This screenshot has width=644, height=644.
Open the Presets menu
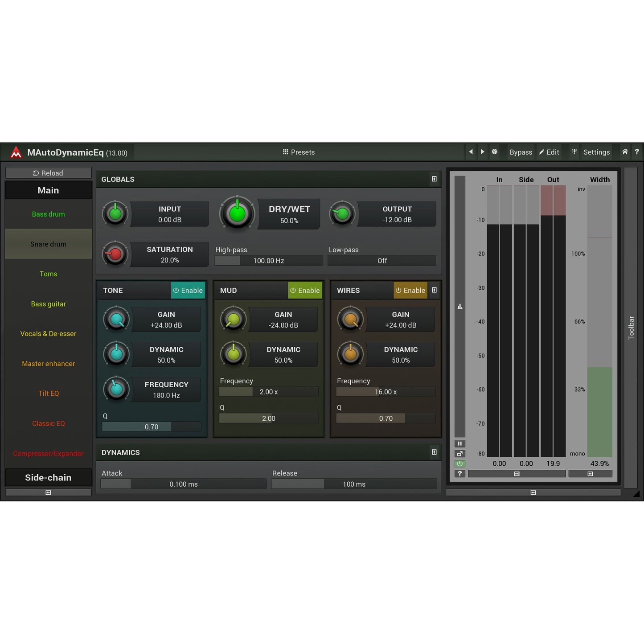click(299, 152)
